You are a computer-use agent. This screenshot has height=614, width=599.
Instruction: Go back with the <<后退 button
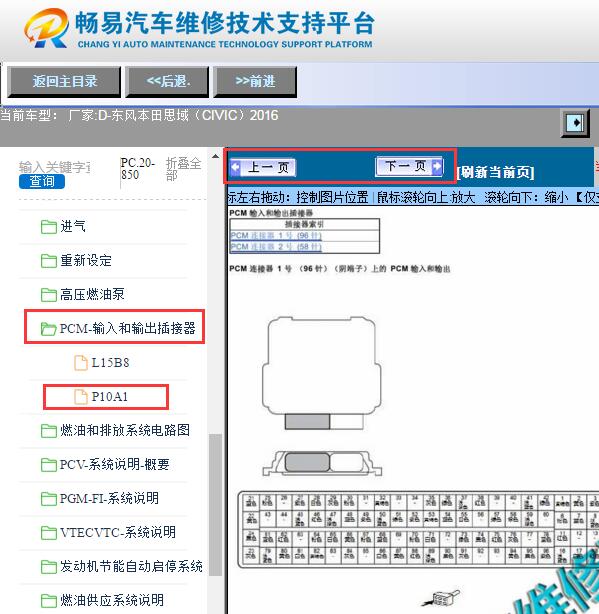[x=167, y=81]
